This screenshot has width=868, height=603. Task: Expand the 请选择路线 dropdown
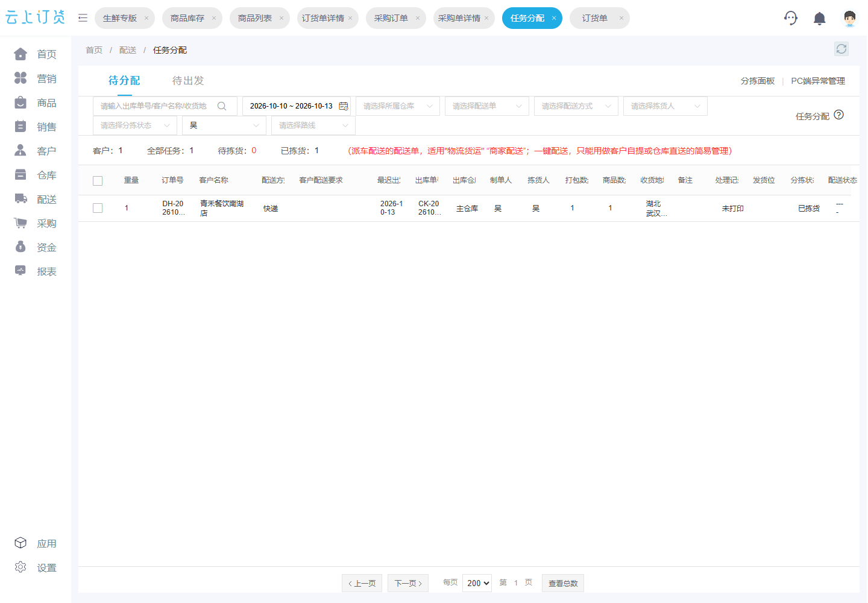coord(313,125)
